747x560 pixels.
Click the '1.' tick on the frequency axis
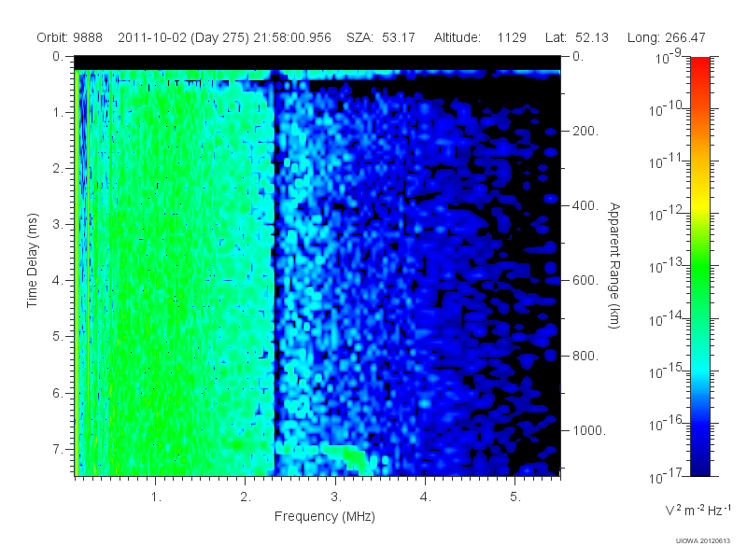(x=156, y=497)
